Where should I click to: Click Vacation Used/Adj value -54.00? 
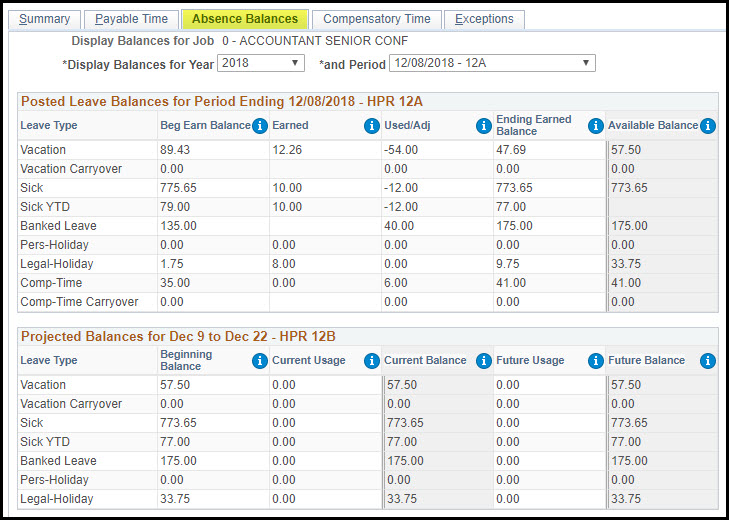pyautogui.click(x=401, y=150)
